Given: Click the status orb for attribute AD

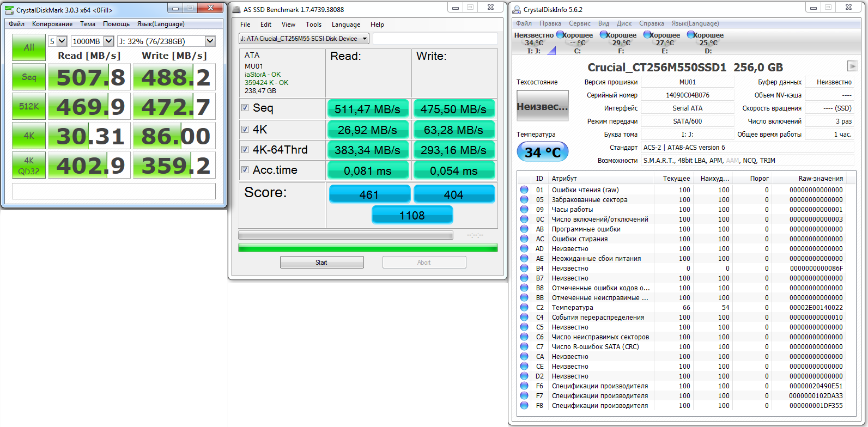Looking at the screenshot, I should click(x=524, y=248).
